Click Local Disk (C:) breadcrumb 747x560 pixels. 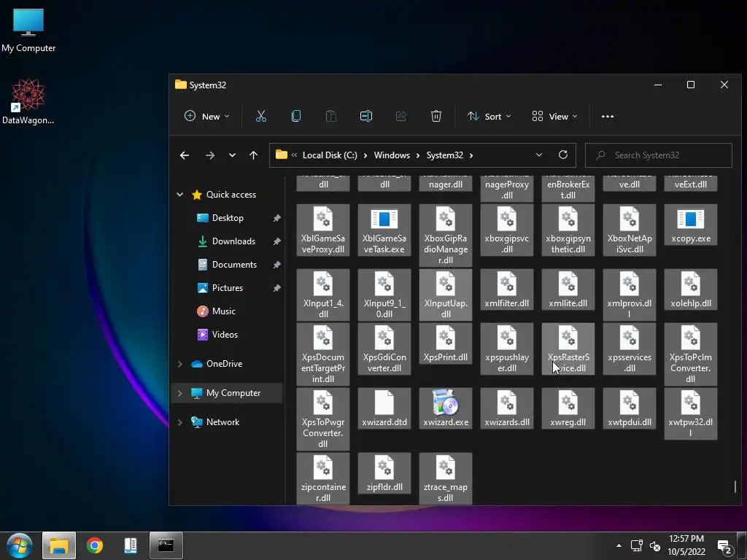330,155
